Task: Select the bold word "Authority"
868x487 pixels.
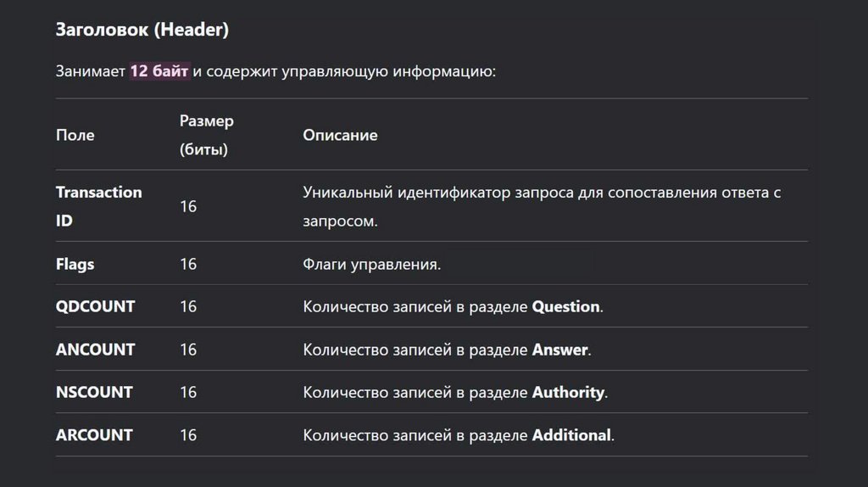Action: coord(568,392)
